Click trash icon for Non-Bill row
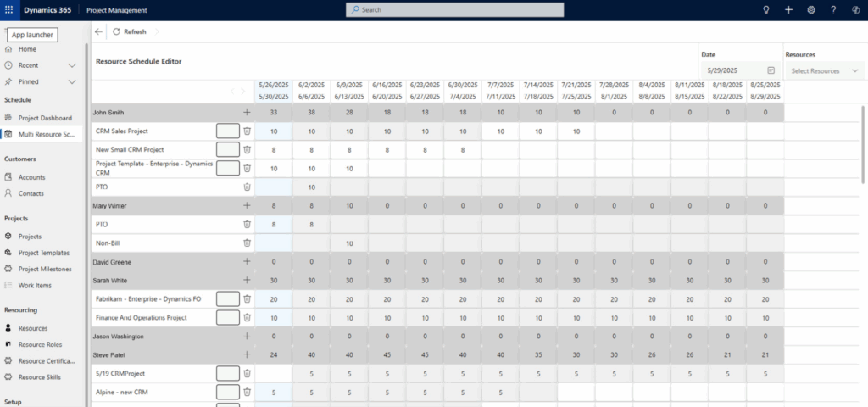The height and width of the screenshot is (407, 868). coord(248,243)
